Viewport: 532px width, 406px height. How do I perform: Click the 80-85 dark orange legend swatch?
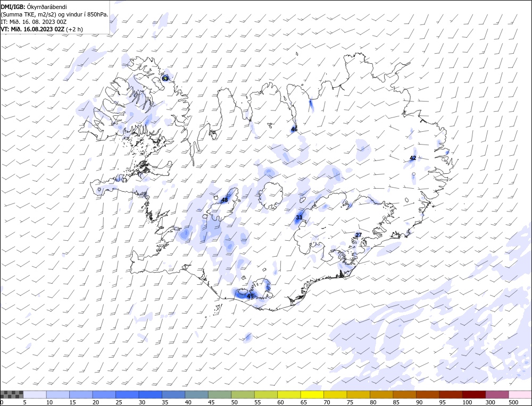pos(381,394)
